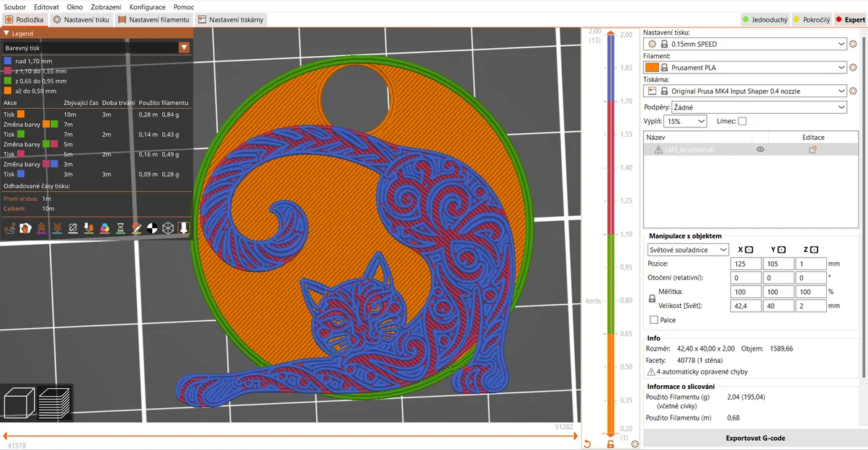Reset Y axis value icon
868x450 pixels.
click(x=782, y=250)
